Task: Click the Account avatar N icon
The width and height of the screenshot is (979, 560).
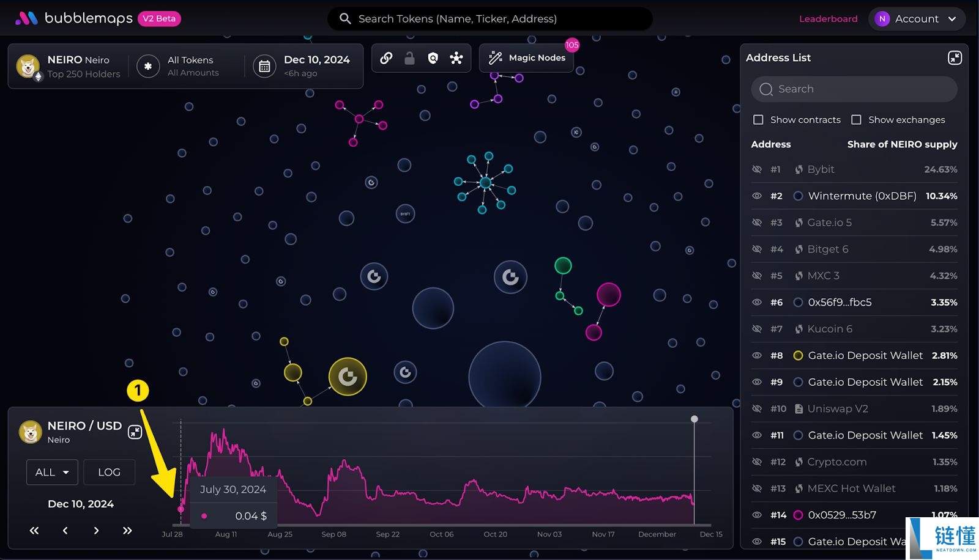Action: [x=882, y=19]
